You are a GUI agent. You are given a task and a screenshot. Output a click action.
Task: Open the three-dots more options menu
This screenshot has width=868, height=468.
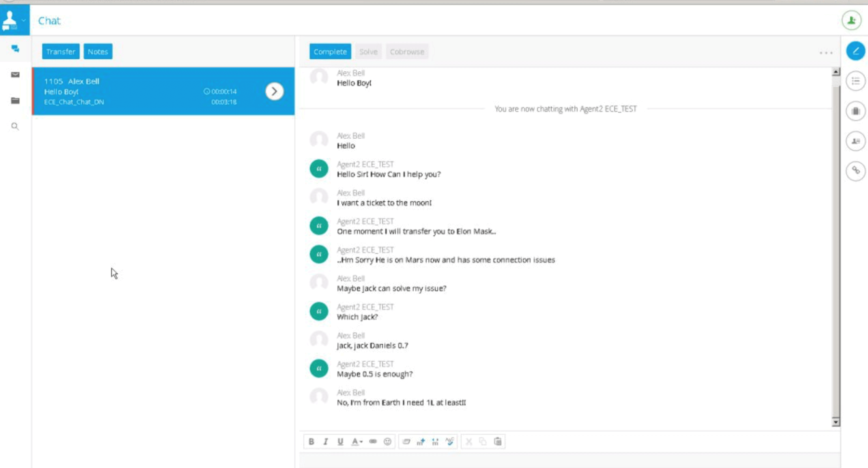pyautogui.click(x=826, y=53)
